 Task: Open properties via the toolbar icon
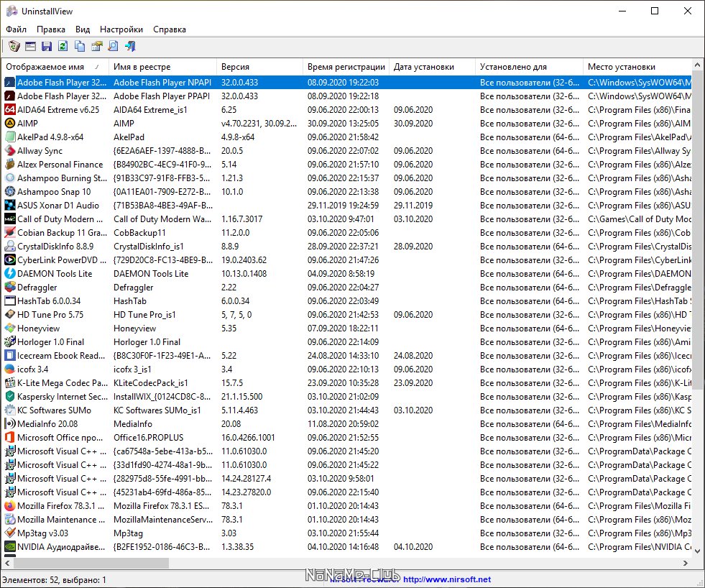pyautogui.click(x=96, y=47)
